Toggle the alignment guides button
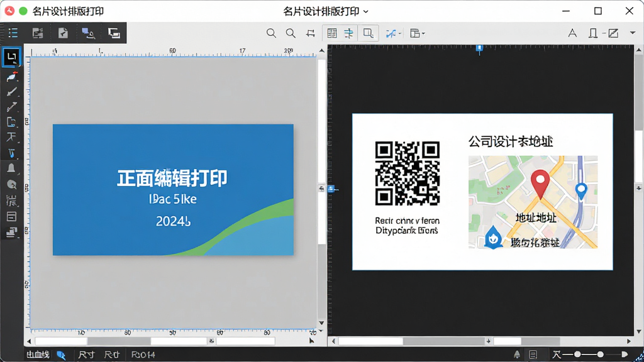The width and height of the screenshot is (644, 362). (x=348, y=33)
